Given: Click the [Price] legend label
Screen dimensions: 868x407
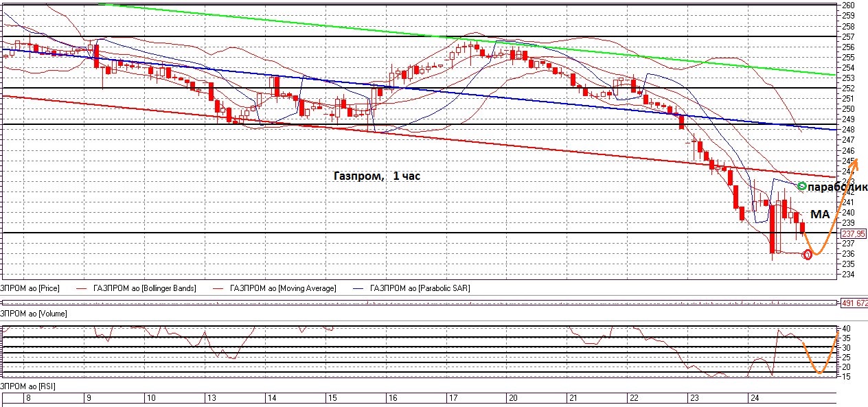Looking at the screenshot, I should [x=30, y=288].
